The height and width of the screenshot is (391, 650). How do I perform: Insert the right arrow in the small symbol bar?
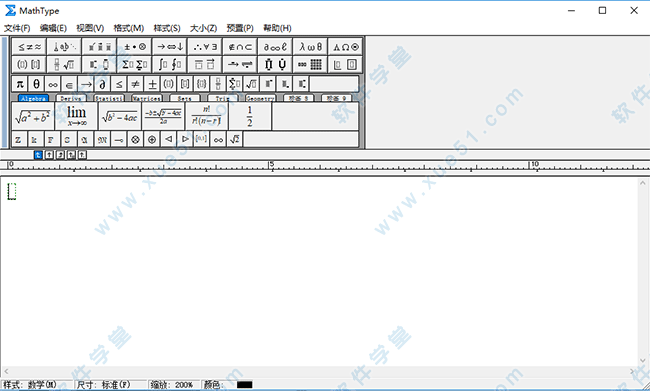tap(86, 84)
